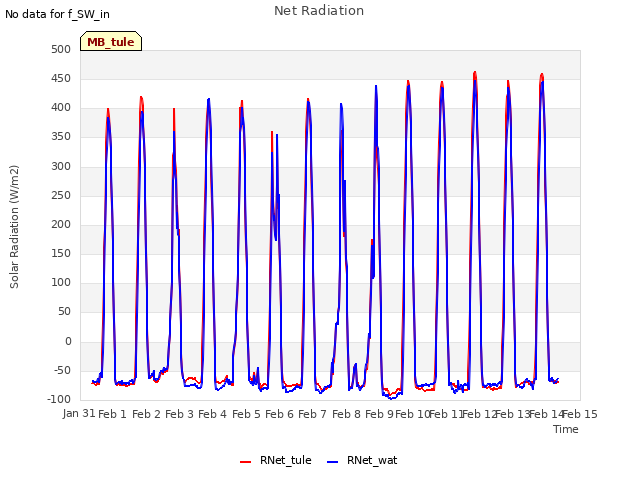
Task: Click the blue RNet_wat legend swatch
Action: click(x=333, y=462)
